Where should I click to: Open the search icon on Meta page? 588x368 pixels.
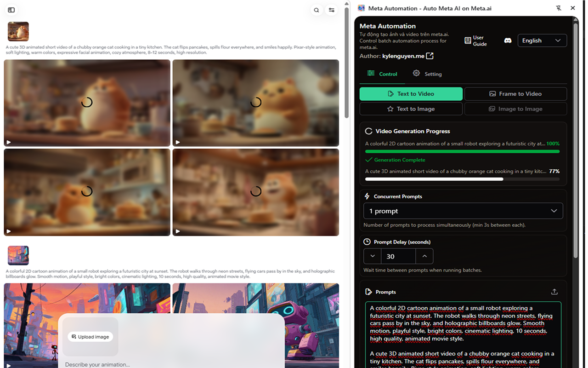[317, 10]
